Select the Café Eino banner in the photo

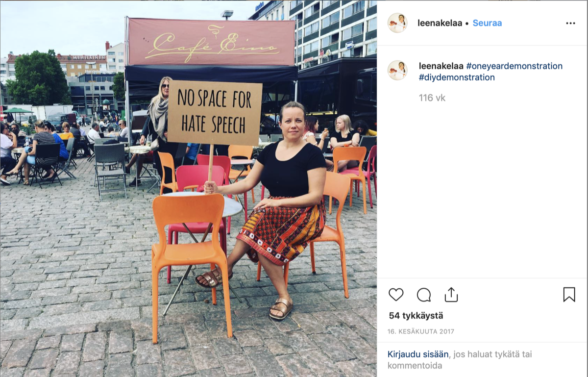[212, 42]
